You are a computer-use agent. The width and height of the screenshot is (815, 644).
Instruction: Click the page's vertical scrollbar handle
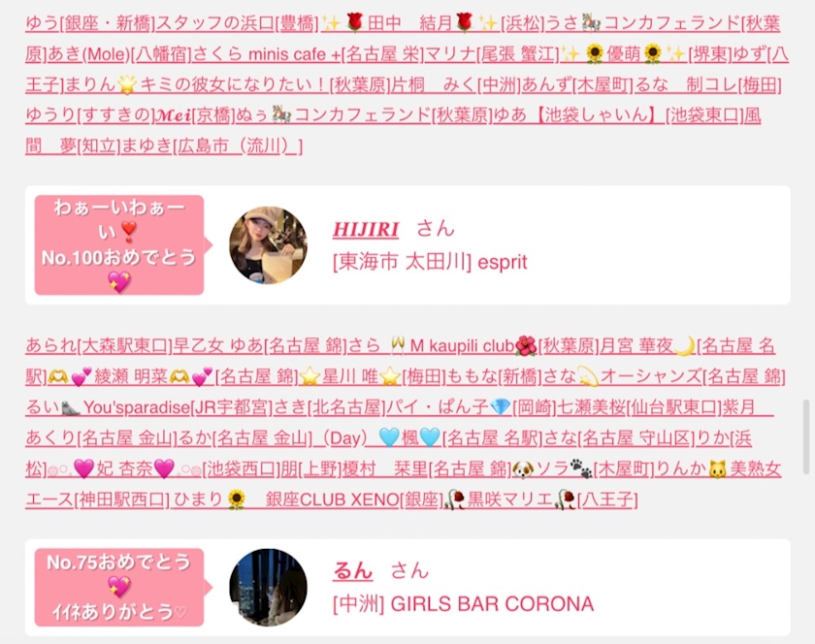(x=805, y=436)
